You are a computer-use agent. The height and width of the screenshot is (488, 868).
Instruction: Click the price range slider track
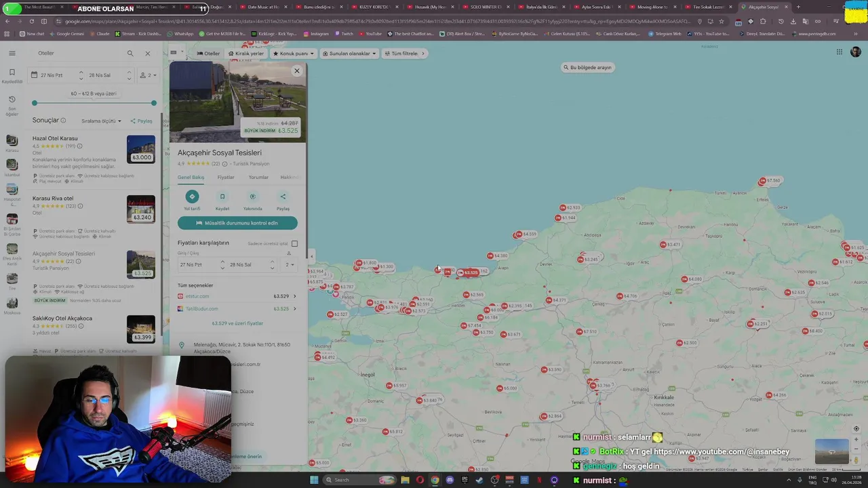tap(94, 103)
